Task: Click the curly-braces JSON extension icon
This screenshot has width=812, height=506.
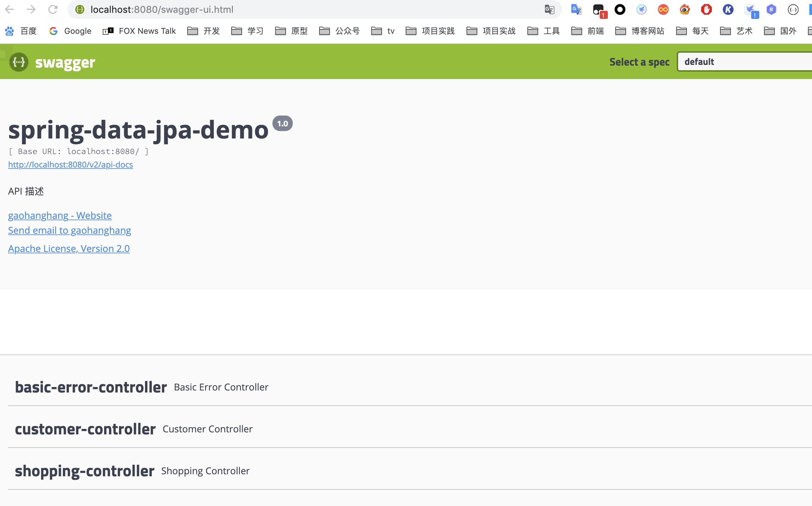Action: (x=793, y=9)
